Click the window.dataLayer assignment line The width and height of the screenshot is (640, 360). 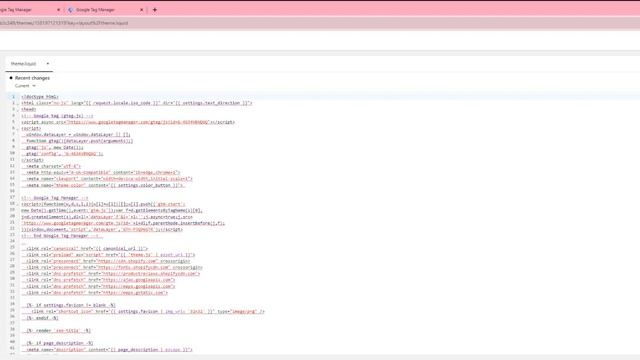[x=76, y=135]
